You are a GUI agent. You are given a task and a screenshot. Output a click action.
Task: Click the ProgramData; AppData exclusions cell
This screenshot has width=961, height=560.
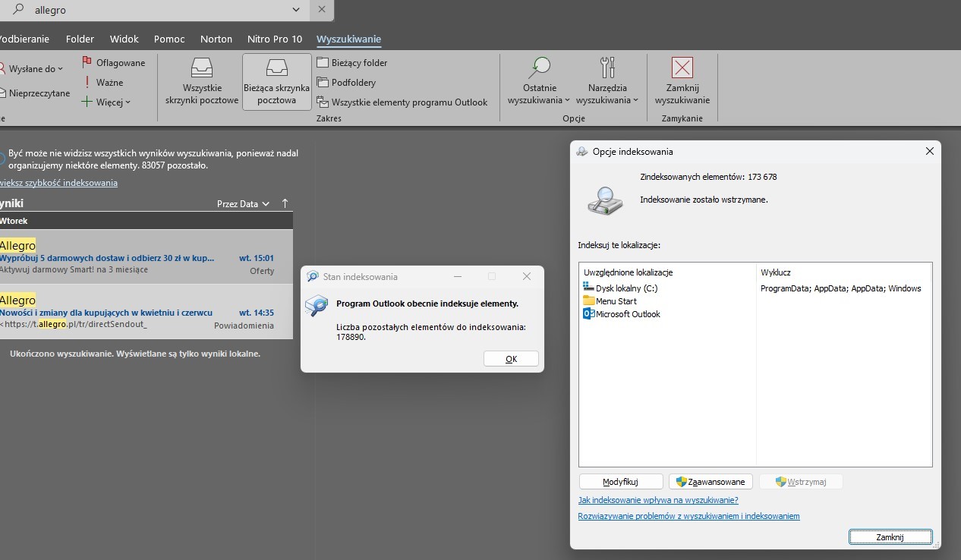click(x=840, y=288)
